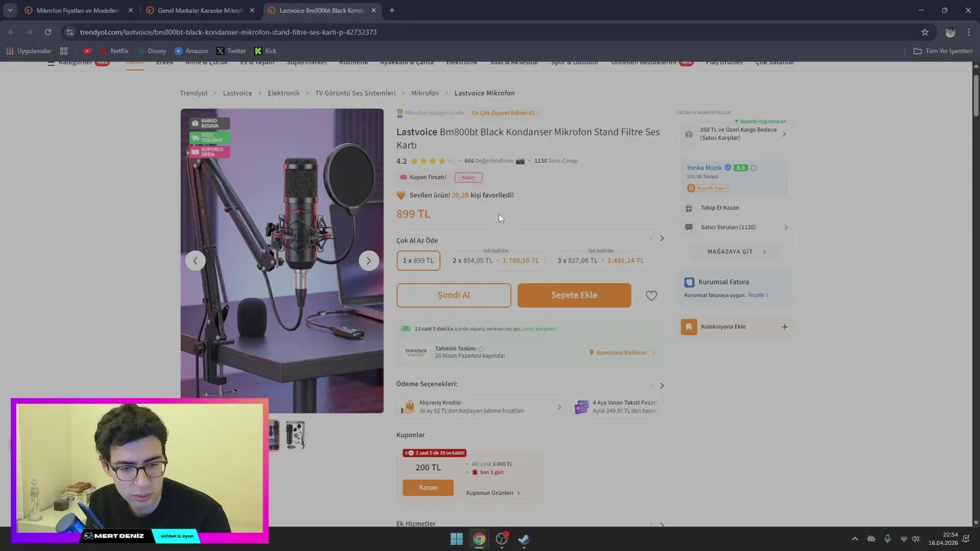This screenshot has height=551, width=980.
Task: Click plus to add to Koleksiyona Ekle
Action: pos(784,327)
